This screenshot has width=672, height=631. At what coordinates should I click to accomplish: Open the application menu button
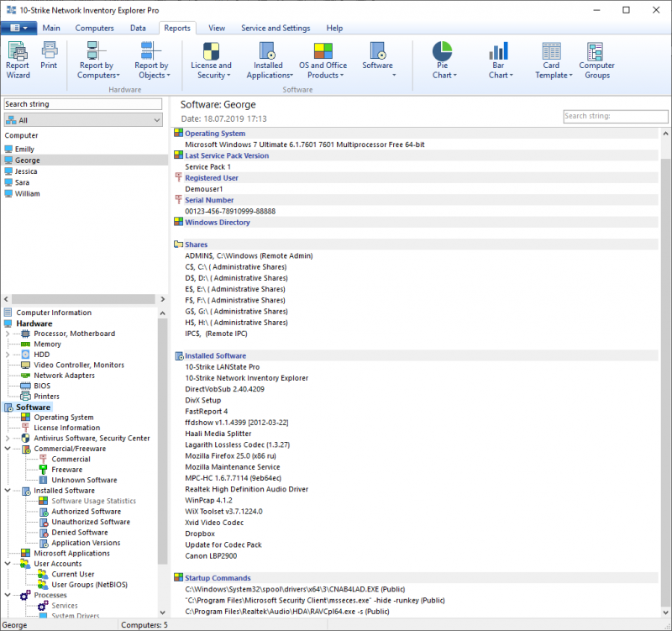(x=18, y=28)
